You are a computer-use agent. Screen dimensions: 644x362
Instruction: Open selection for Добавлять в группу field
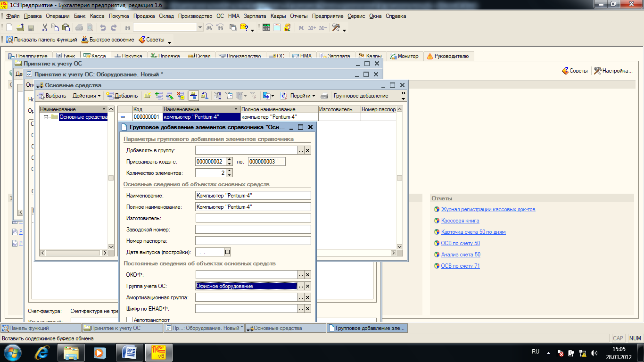pyautogui.click(x=300, y=150)
